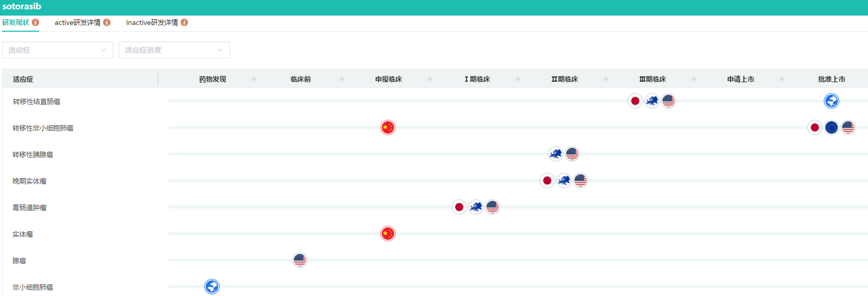This screenshot has height=296, width=868.
Task: Select the 腺癌 indication label
Action: tap(19, 261)
